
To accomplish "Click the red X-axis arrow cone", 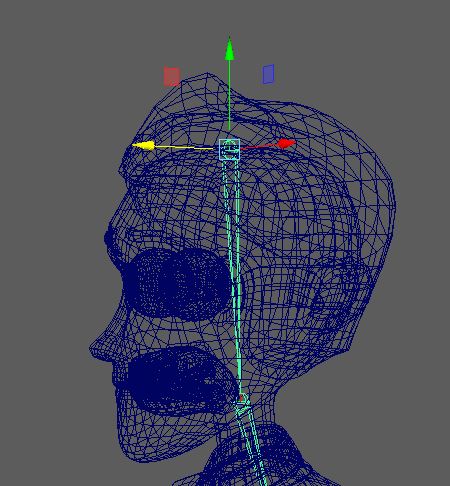I will [x=287, y=144].
